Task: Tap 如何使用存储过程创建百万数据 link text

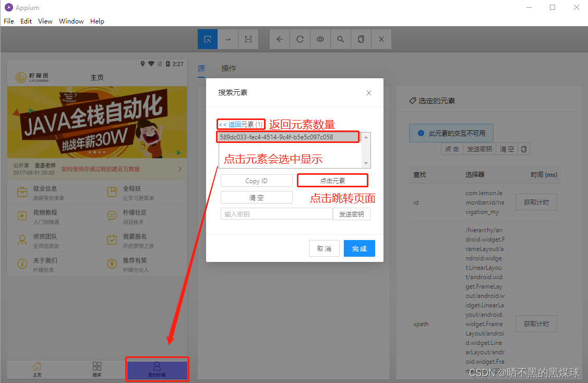Action: pyautogui.click(x=101, y=169)
